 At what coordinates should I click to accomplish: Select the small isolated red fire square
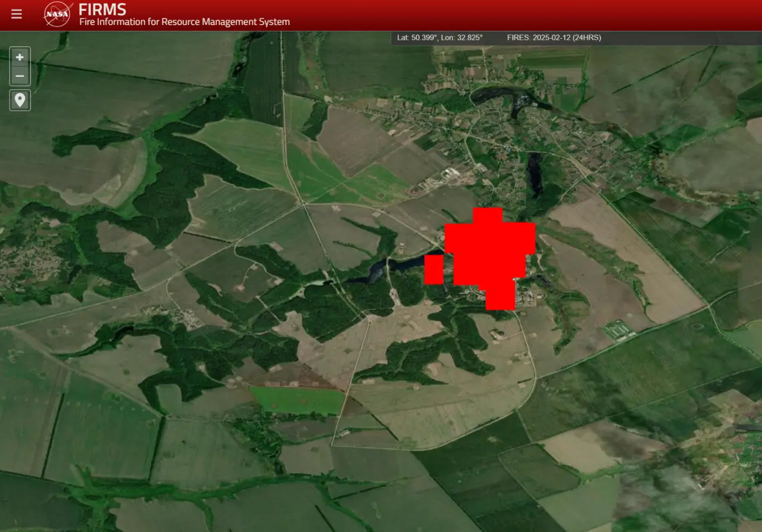point(433,269)
